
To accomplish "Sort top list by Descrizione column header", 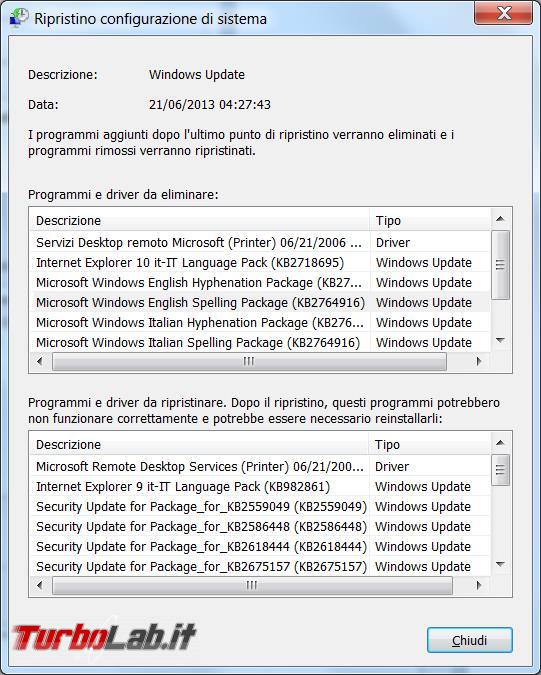I will pos(200,220).
